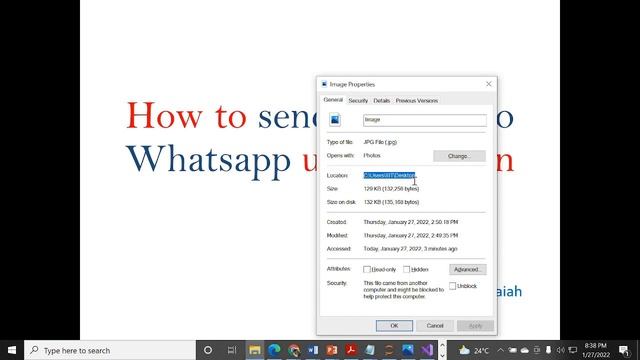Click the highlighted Location path text

tap(389, 175)
